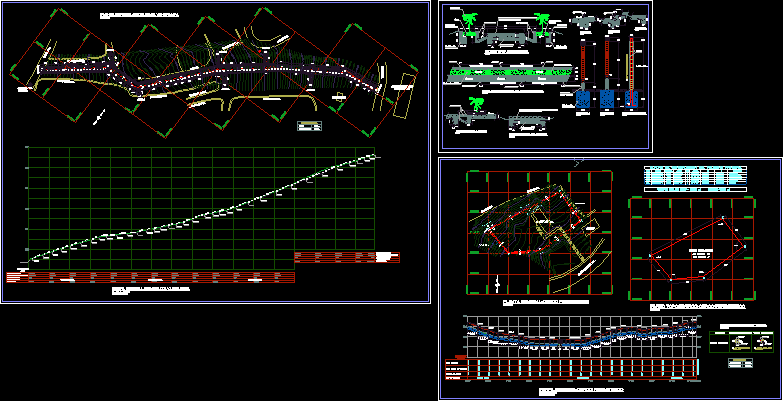Select the small red table at the profile's right end
This screenshot has height=401, width=783.
[x=347, y=257]
